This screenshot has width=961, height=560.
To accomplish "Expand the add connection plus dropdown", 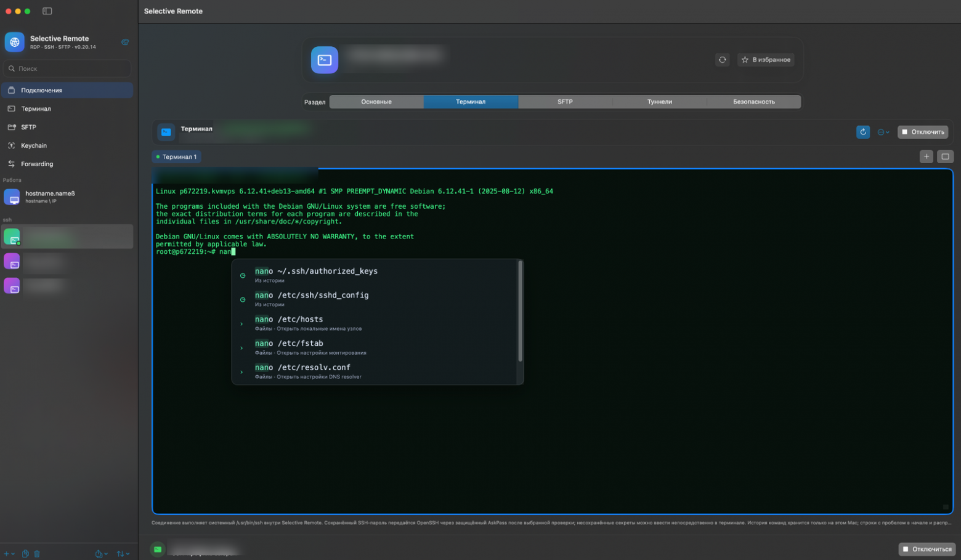I will (9, 554).
